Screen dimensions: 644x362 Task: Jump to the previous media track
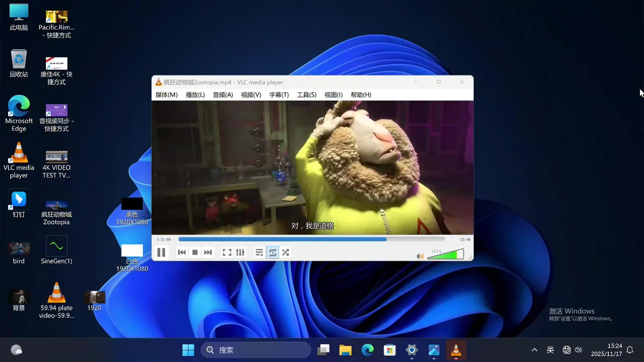(x=182, y=252)
